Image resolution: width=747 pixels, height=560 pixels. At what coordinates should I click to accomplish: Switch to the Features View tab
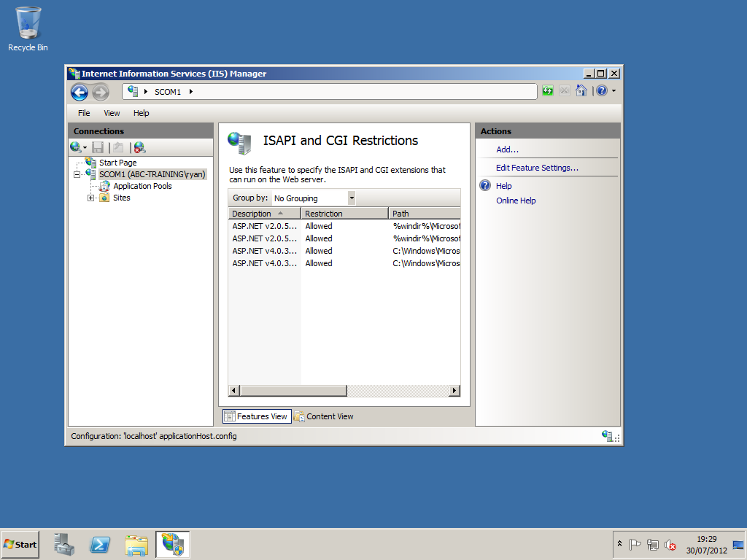(x=257, y=416)
